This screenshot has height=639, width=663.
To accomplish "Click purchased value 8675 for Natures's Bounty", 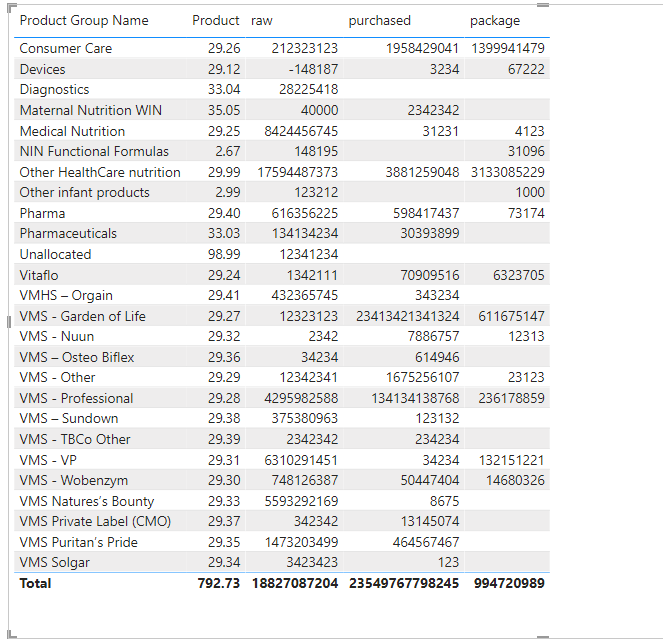I will point(444,501).
